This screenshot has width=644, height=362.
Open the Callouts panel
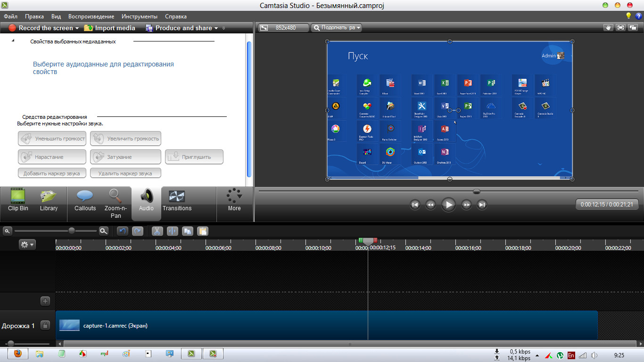pyautogui.click(x=85, y=200)
